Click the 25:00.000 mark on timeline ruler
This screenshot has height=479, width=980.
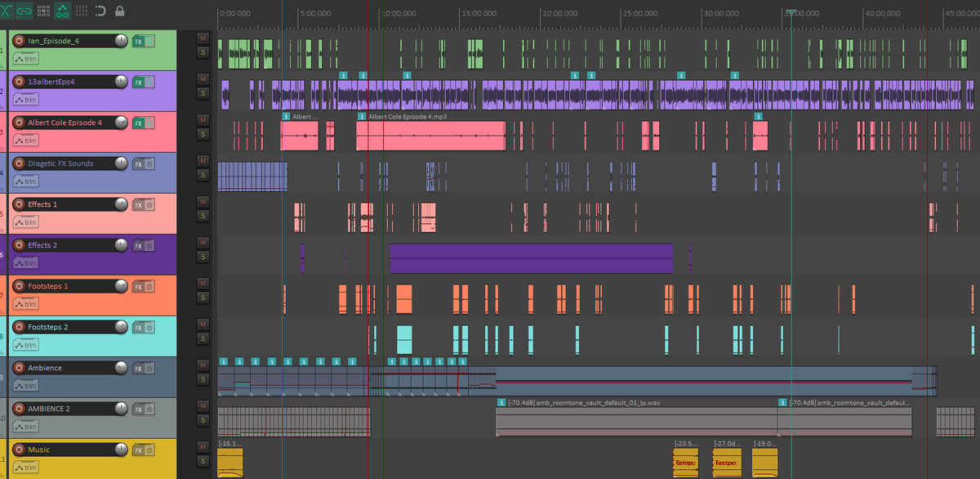point(639,14)
